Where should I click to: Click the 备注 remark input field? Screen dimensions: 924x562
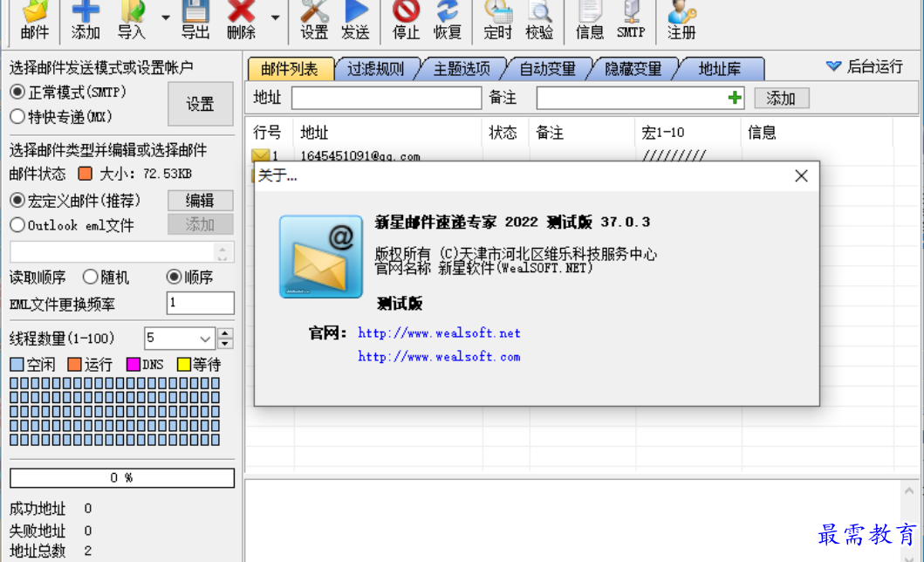(640, 98)
